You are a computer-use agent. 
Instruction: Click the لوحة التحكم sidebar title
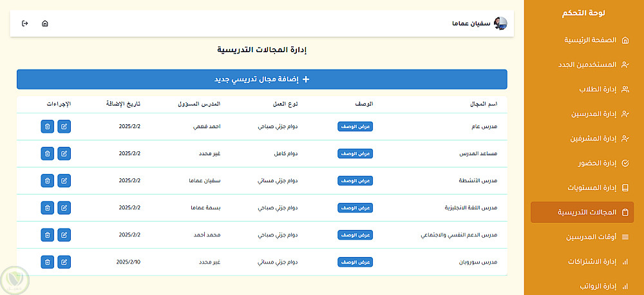coord(583,13)
